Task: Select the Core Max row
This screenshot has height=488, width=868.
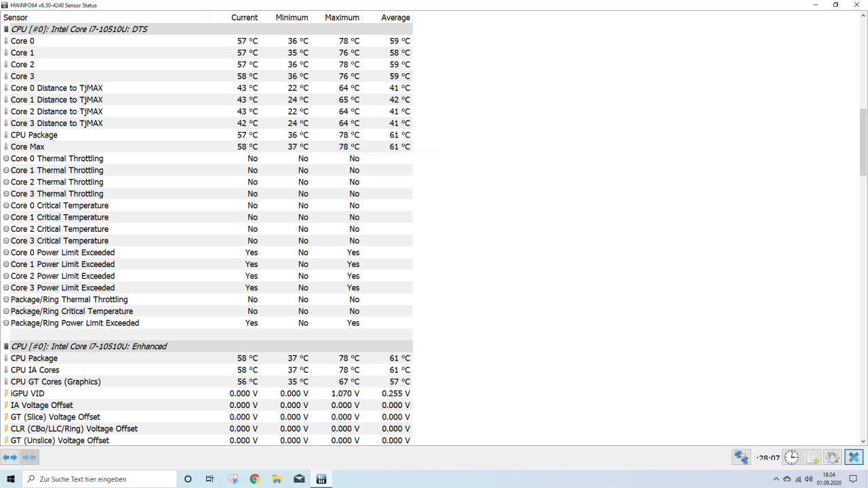Action: point(206,147)
